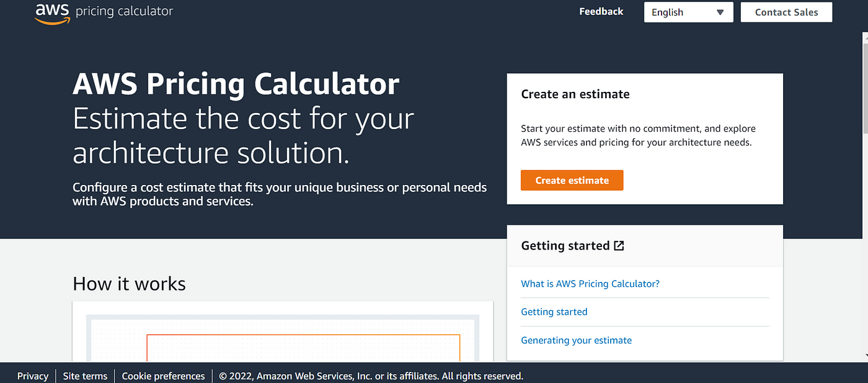The width and height of the screenshot is (868, 383).
Task: Open the bold Getting started panel heading
Action: (565, 246)
